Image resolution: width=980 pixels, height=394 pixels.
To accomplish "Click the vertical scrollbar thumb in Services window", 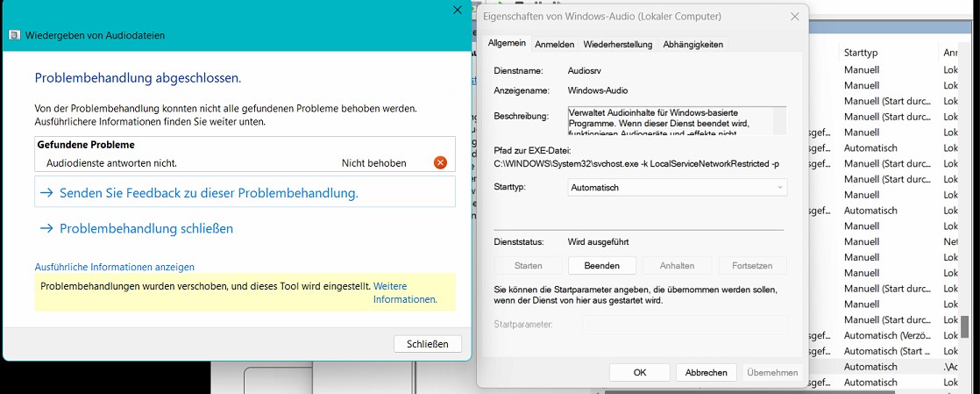I will click(x=966, y=328).
